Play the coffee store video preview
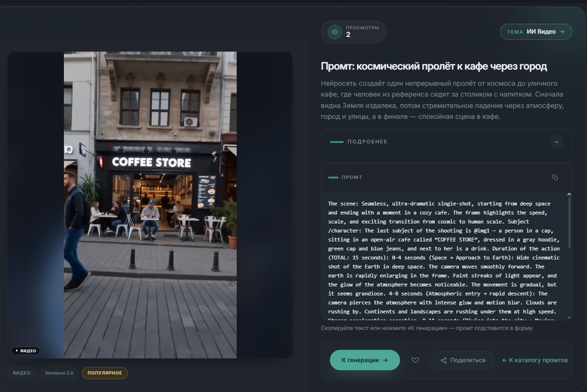This screenshot has height=392, width=587. (150, 205)
